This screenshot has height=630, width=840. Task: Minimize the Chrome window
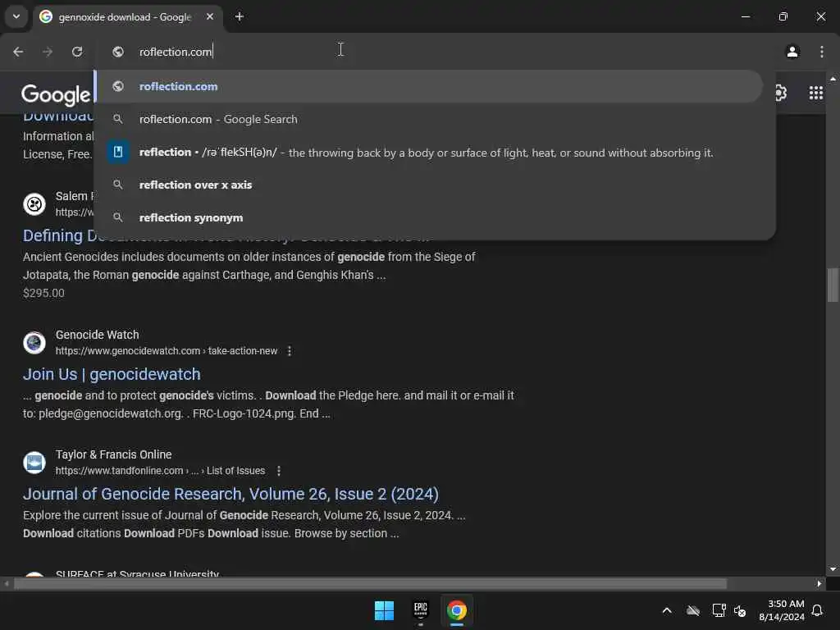click(745, 16)
